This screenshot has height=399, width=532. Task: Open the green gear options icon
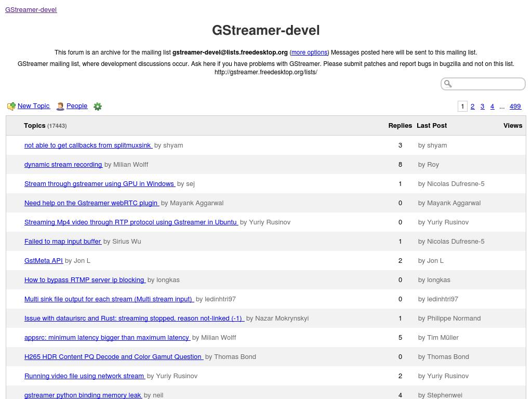[98, 107]
